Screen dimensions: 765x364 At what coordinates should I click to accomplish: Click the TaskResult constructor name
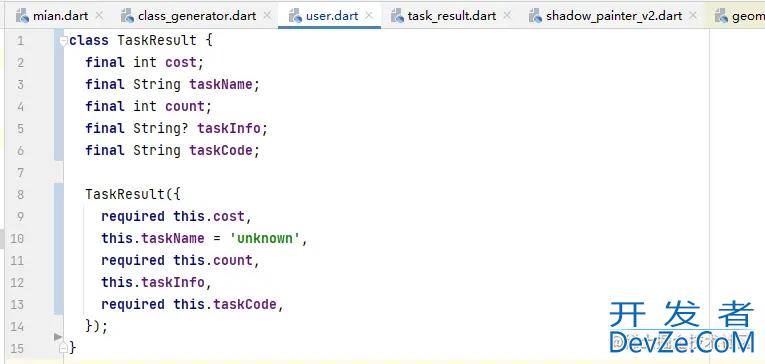(x=125, y=194)
